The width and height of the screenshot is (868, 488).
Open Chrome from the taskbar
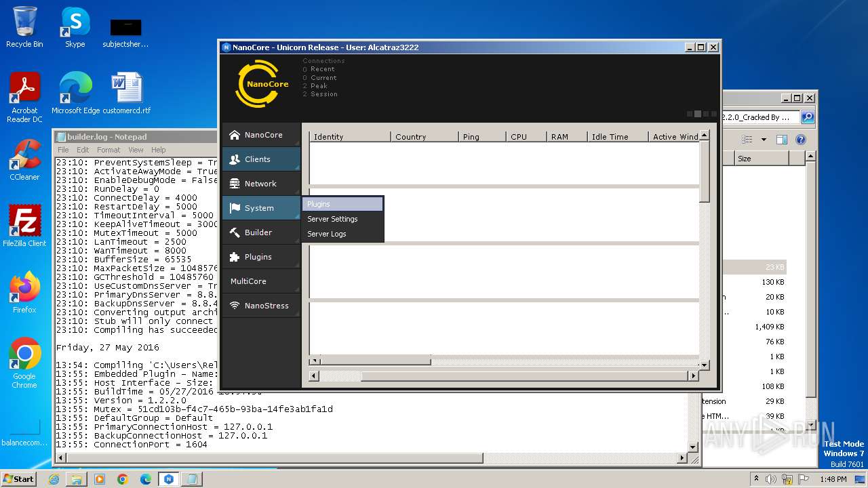(123, 479)
